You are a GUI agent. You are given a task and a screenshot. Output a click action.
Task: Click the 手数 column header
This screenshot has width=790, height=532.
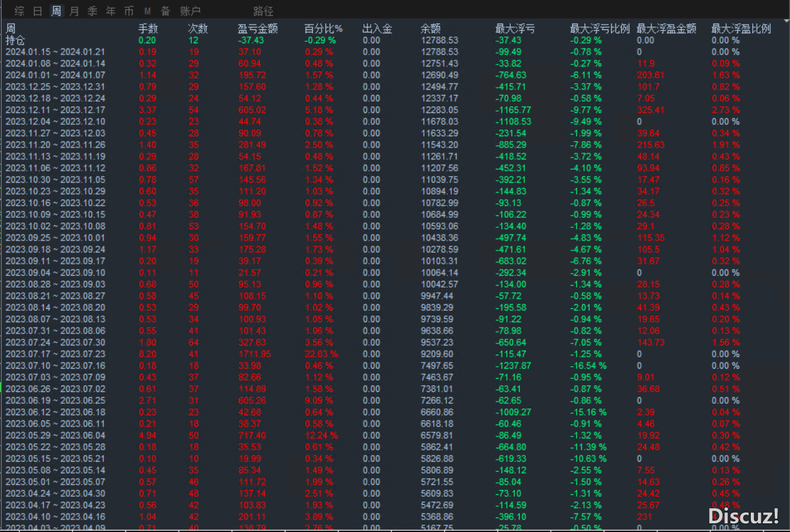pos(148,29)
